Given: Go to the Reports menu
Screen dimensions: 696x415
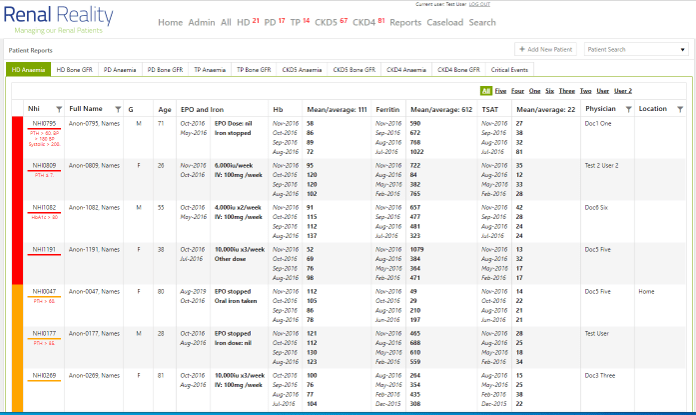Looking at the screenshot, I should pos(405,22).
